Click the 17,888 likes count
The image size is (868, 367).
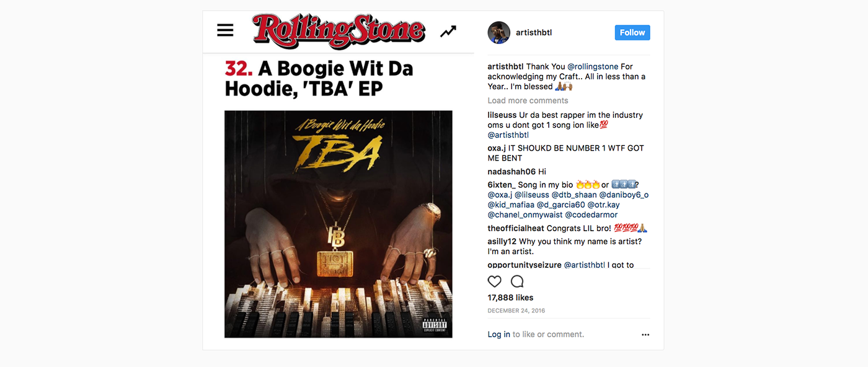point(510,298)
